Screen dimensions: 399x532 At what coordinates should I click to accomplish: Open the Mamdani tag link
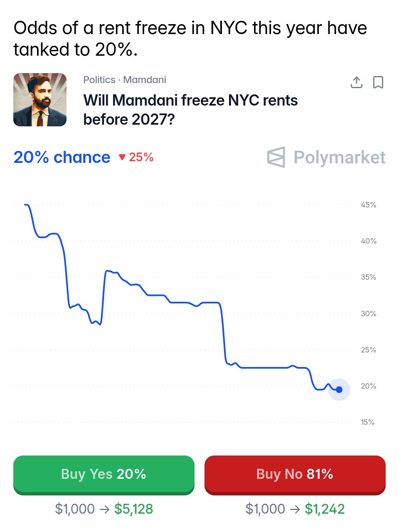point(145,80)
